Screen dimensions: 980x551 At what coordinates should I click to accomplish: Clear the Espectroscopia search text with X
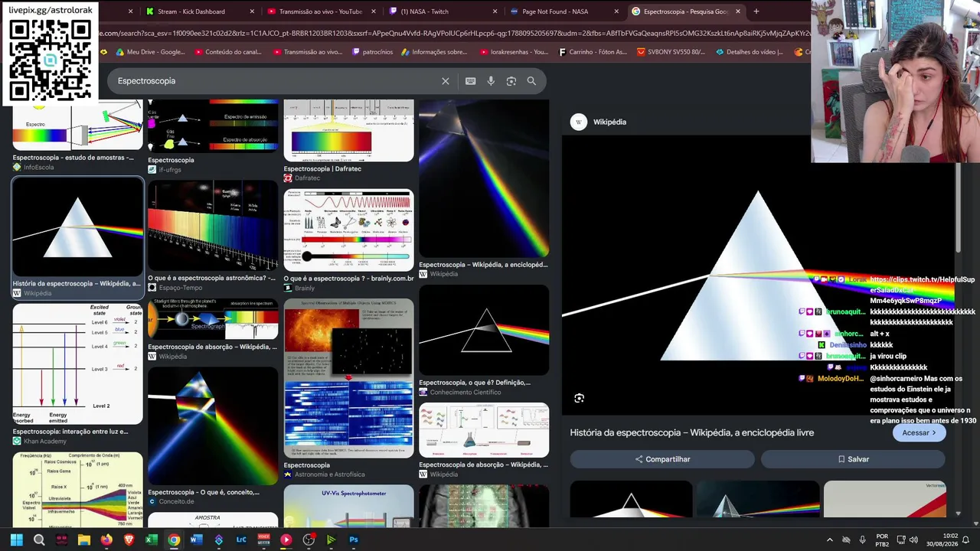click(x=446, y=81)
